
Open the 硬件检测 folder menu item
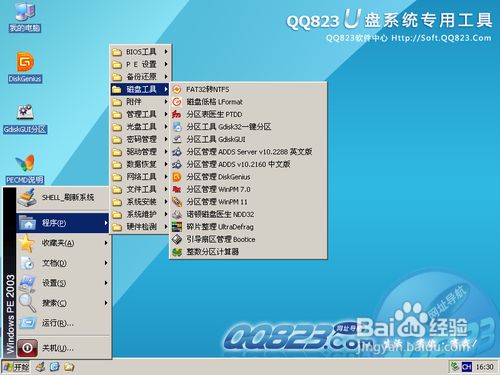pos(140,227)
